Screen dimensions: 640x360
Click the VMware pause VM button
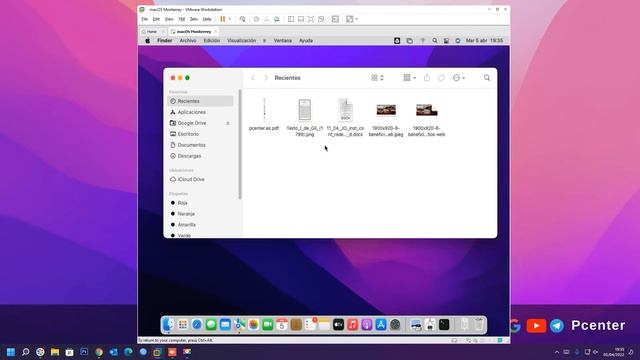click(x=222, y=19)
